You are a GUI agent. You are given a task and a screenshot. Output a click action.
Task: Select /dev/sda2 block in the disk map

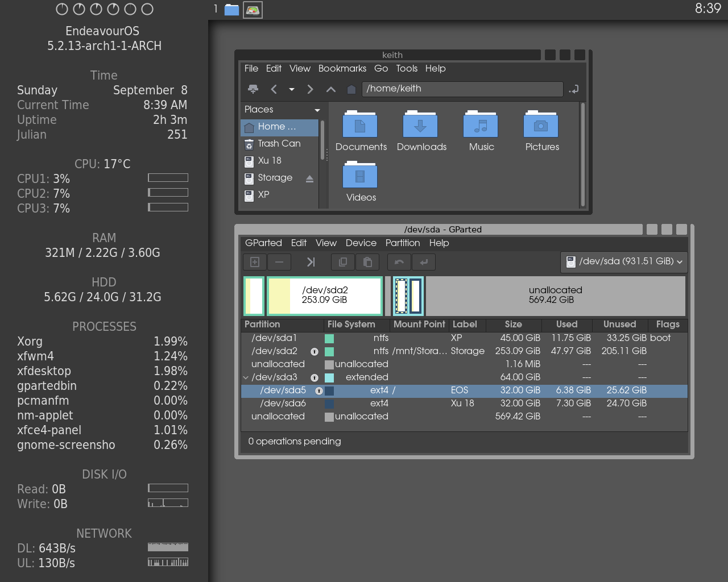coord(325,296)
